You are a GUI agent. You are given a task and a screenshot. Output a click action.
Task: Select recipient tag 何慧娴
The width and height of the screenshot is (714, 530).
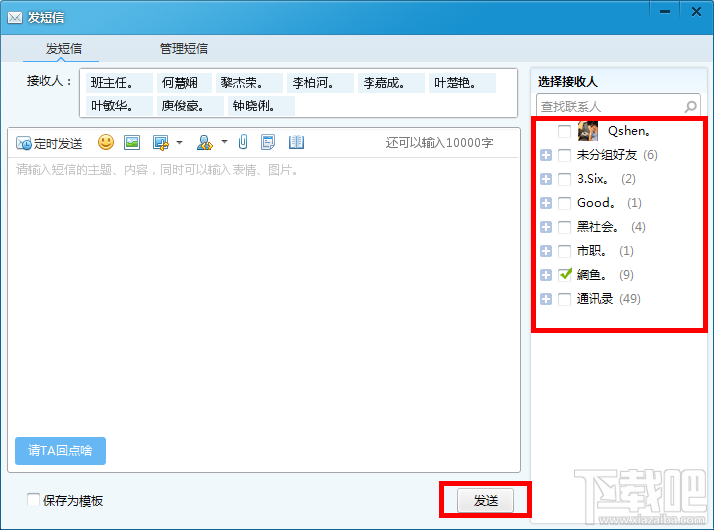184,83
